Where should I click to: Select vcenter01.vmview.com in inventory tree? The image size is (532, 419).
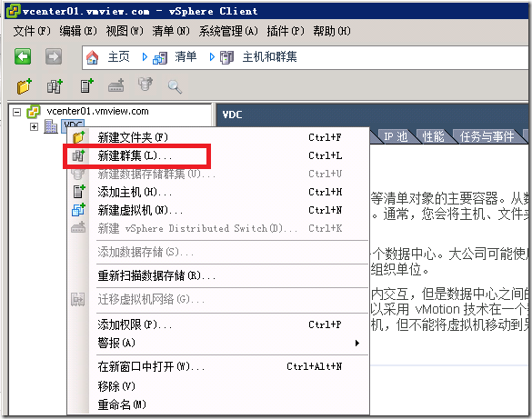point(97,111)
